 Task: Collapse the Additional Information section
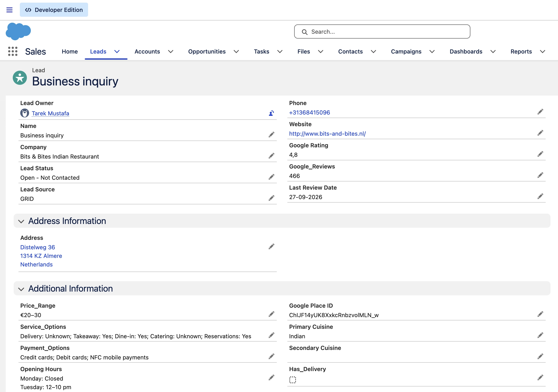[21, 289]
